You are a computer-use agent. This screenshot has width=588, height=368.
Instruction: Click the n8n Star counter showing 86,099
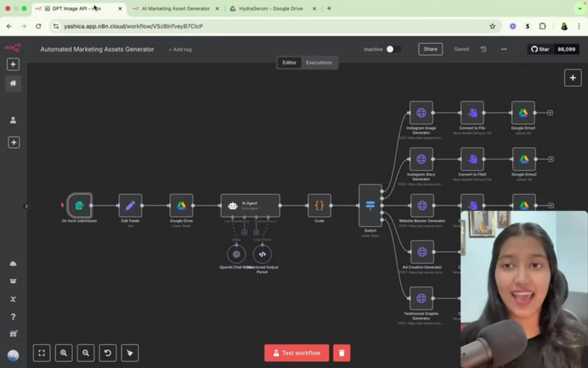point(553,49)
